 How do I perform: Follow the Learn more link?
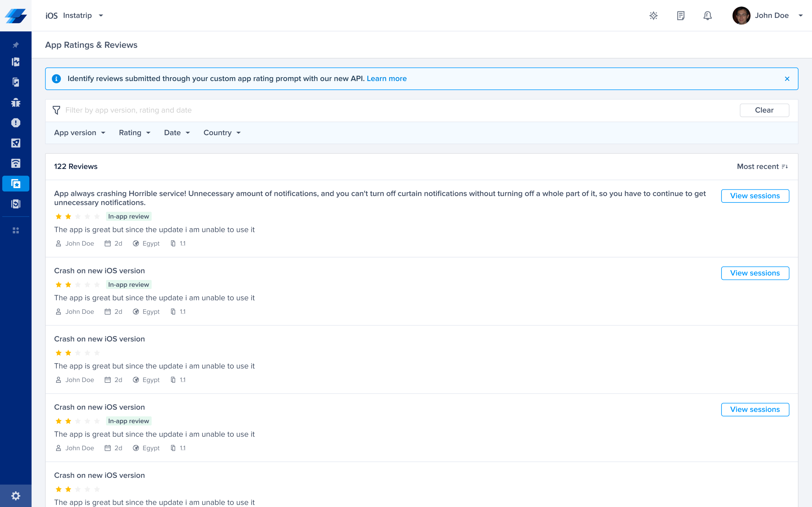coord(386,78)
